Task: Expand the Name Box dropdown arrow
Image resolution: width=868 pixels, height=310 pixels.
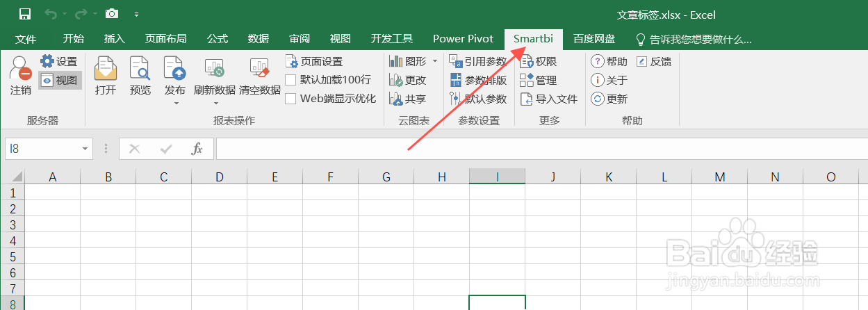Action: [85, 148]
